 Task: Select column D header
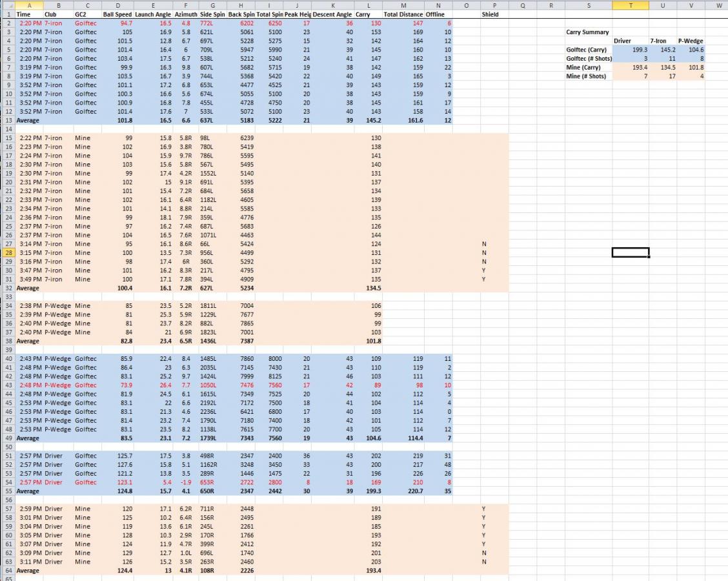(117, 5)
